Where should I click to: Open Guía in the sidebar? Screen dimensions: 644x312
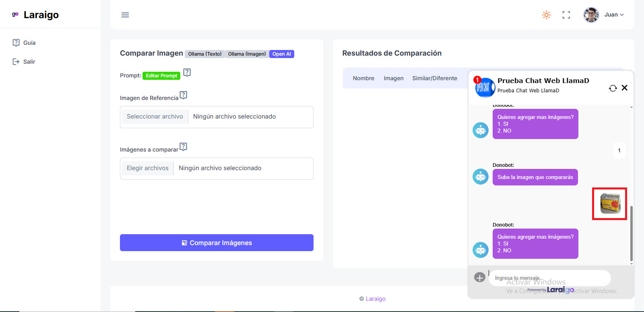click(29, 43)
